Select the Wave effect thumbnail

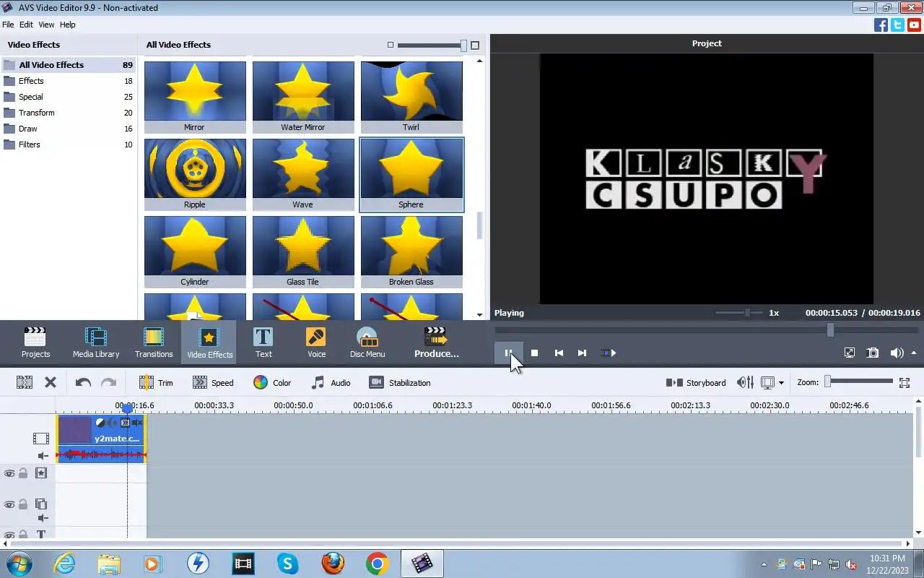(303, 174)
